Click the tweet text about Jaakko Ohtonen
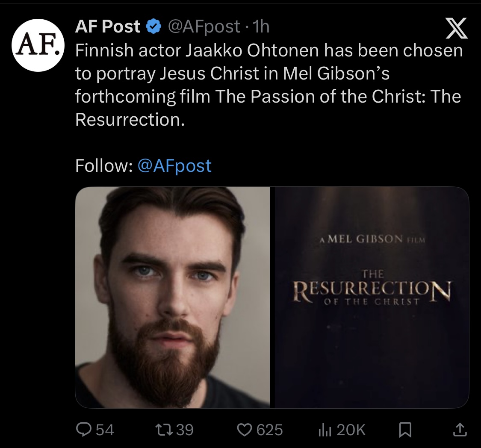 pos(269,85)
